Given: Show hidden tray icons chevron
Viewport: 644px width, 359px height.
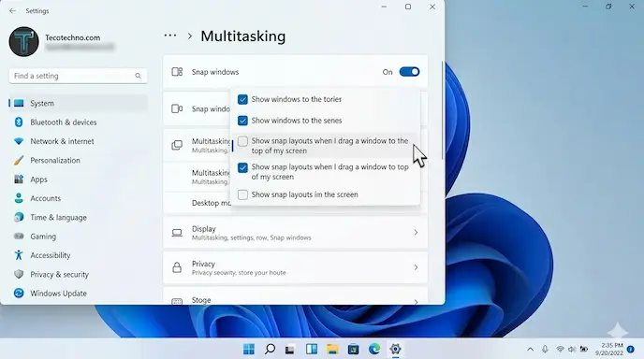Looking at the screenshot, I should click(530, 349).
